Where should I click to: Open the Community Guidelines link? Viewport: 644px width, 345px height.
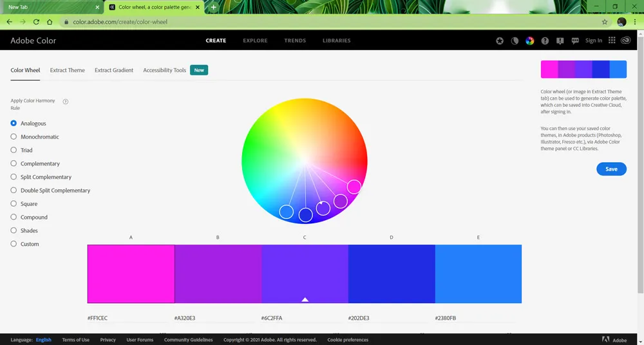coord(189,340)
